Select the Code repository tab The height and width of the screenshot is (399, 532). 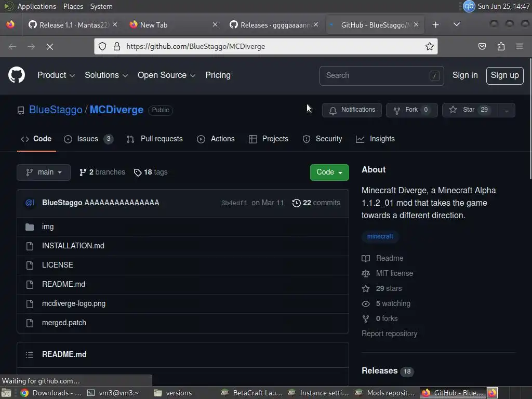click(36, 139)
